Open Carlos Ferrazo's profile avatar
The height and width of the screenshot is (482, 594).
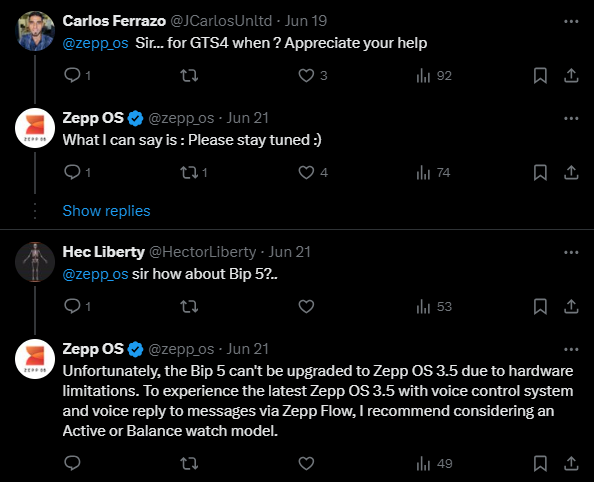point(35,31)
